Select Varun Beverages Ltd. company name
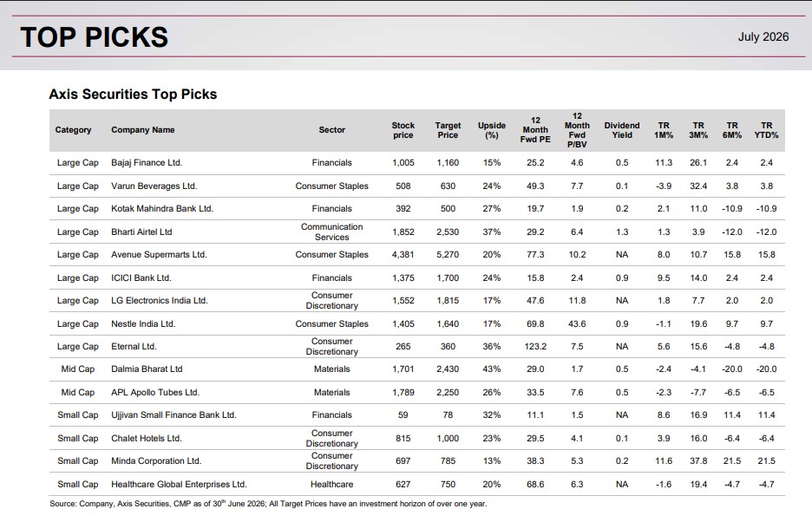 154,186
